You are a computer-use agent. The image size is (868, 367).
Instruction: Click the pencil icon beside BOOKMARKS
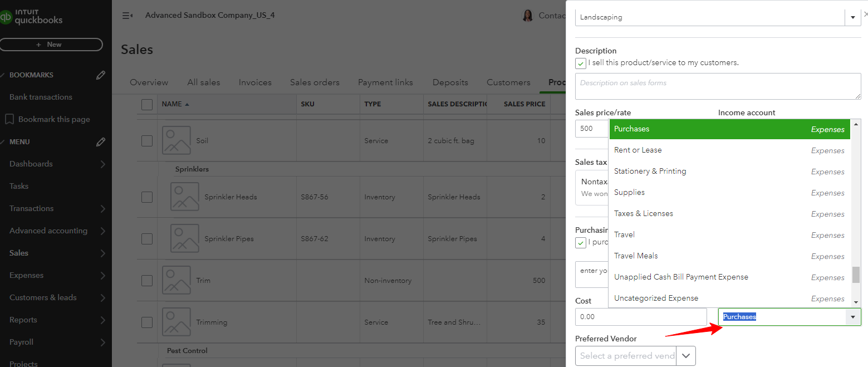(x=100, y=75)
